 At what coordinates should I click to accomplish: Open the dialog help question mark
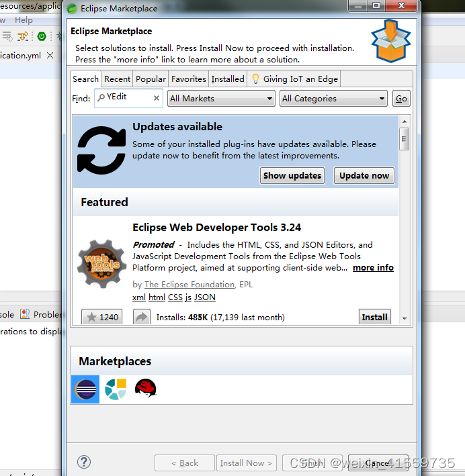pyautogui.click(x=84, y=462)
